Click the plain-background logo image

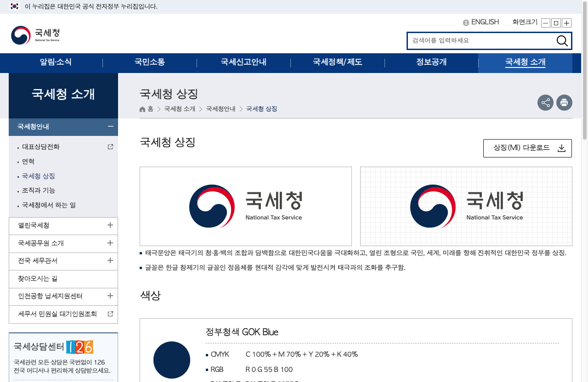(246, 206)
